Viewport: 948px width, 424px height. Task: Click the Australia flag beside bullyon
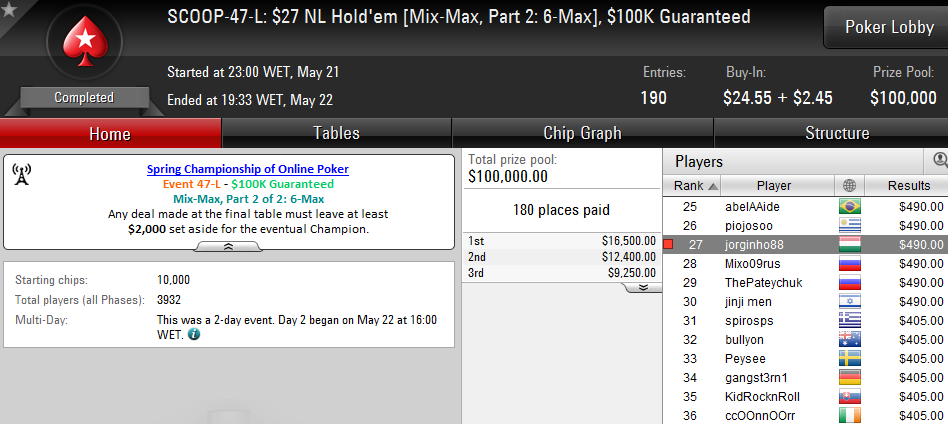click(x=849, y=340)
